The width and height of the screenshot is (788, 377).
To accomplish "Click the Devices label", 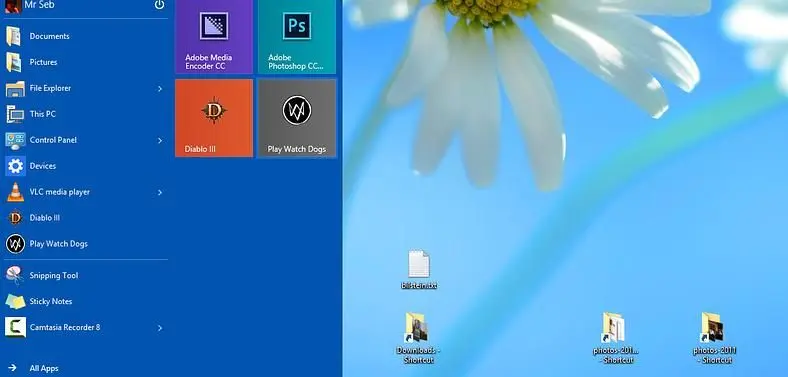I will pyautogui.click(x=43, y=166).
